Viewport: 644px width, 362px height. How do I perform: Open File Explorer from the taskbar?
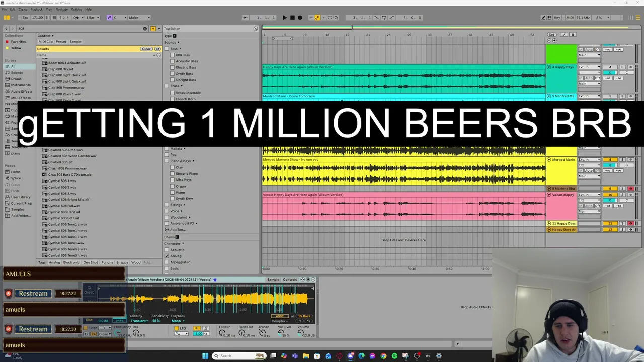coord(306,356)
